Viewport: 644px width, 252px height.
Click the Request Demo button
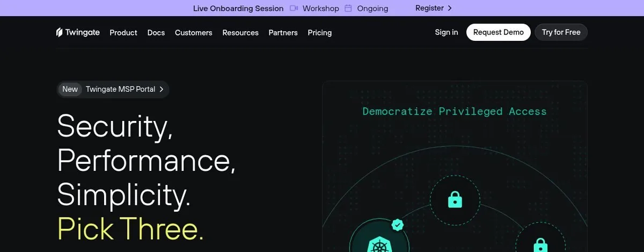point(499,32)
